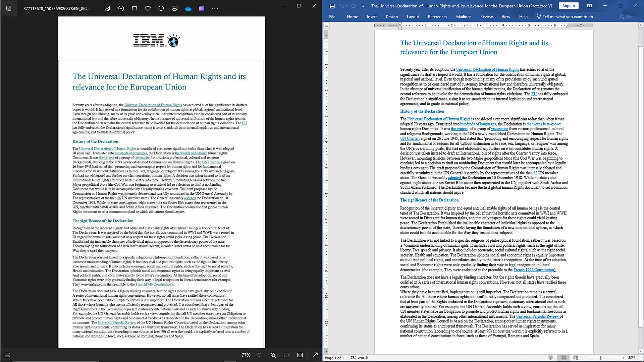
Task: Rotate the image in Photos
Action: click(121, 8)
